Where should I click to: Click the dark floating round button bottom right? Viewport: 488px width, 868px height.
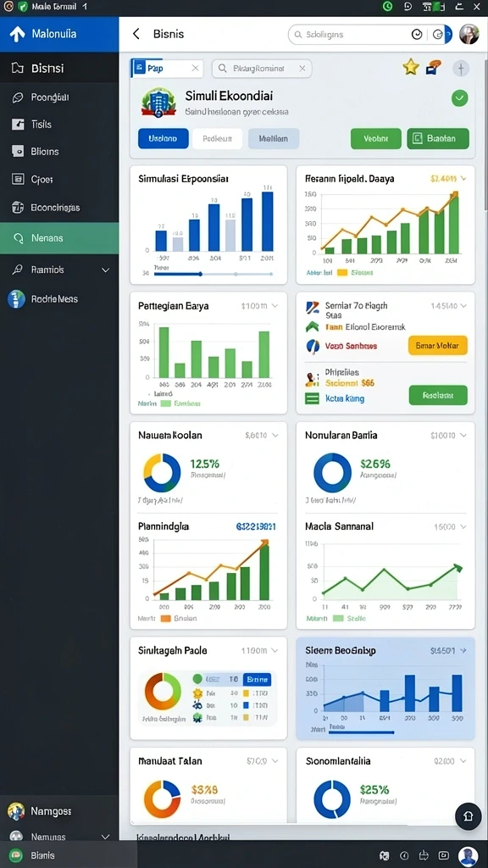468,815
